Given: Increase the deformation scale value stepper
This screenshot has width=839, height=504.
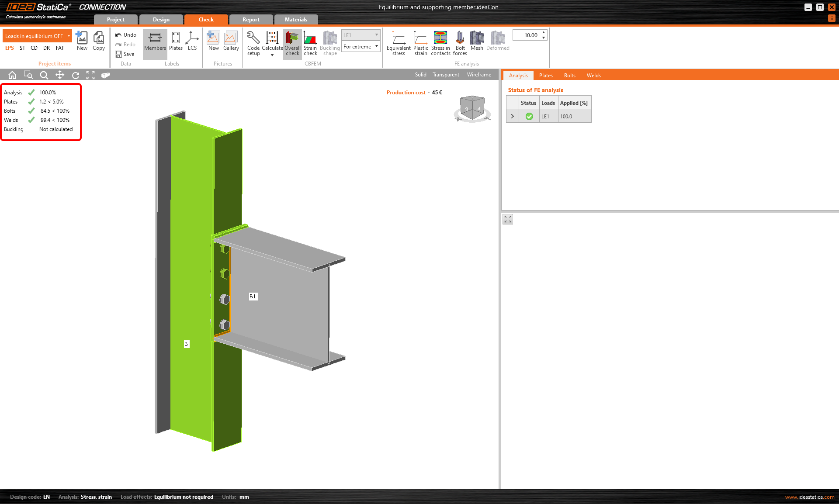Looking at the screenshot, I should 544,33.
